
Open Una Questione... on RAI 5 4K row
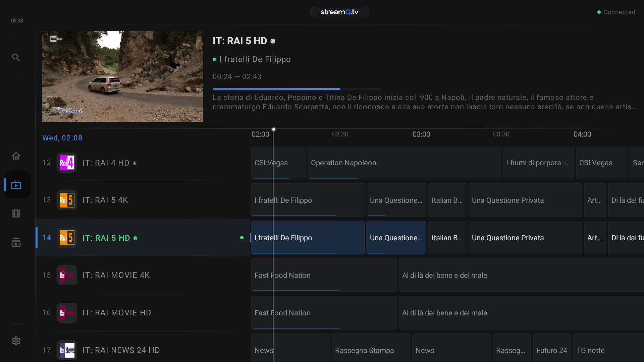(396, 200)
